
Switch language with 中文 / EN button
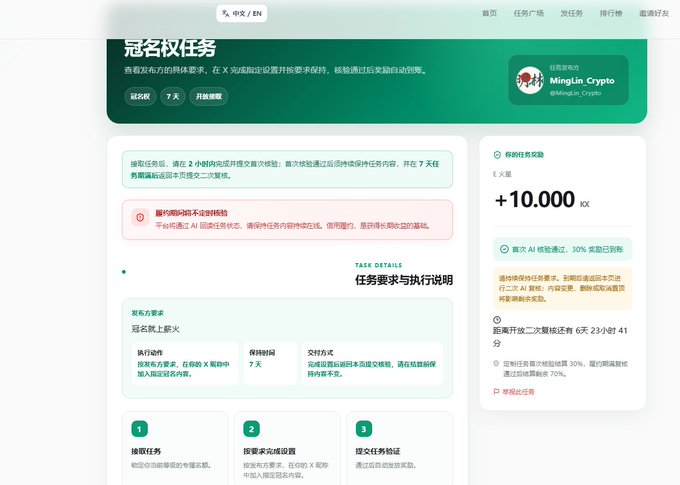pos(242,13)
